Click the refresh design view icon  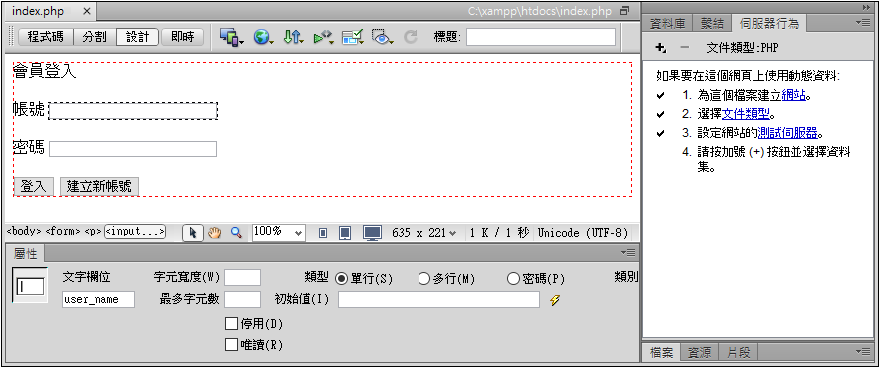point(411,37)
